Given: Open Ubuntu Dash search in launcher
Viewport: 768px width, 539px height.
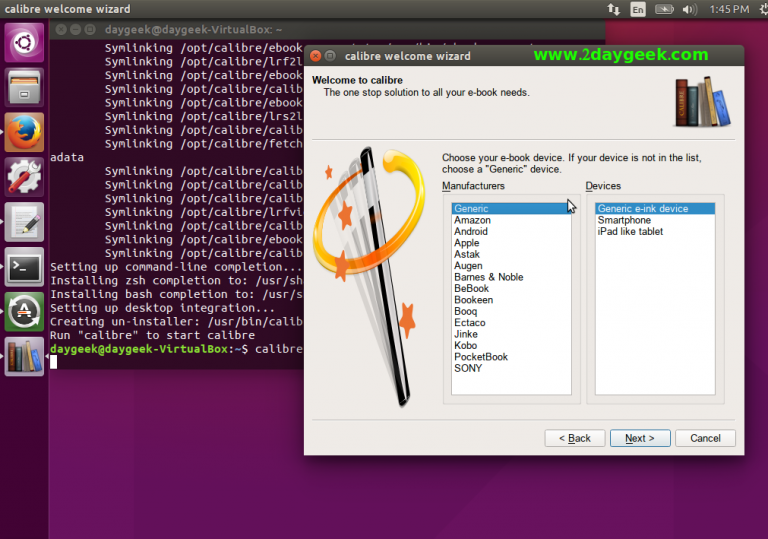Looking at the screenshot, I should click(24, 43).
